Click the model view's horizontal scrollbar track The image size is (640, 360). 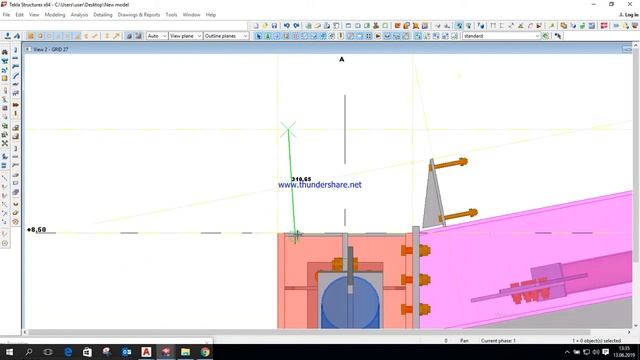327,332
